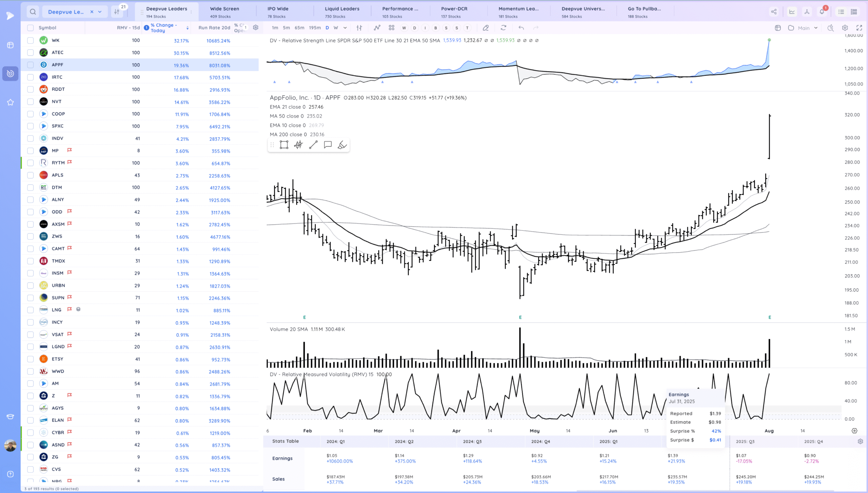Click the search magnifier icon
The image size is (868, 493).
33,12
